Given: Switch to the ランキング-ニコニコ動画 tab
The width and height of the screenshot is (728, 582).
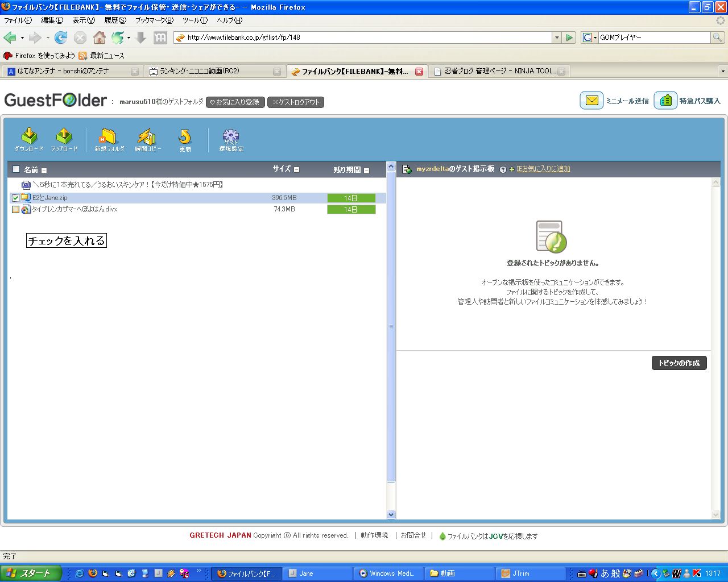Looking at the screenshot, I should coord(214,71).
